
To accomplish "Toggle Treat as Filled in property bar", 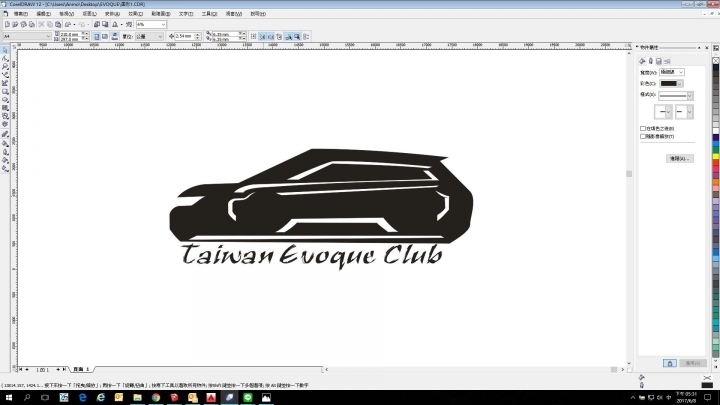I will point(297,36).
